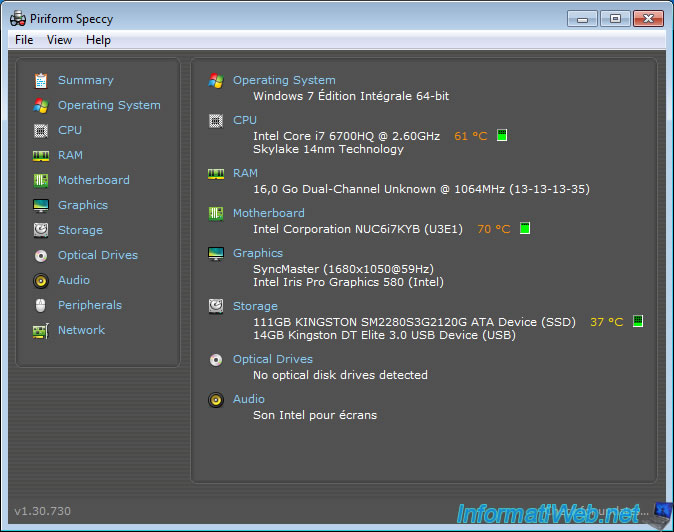Screen dimensions: 674x532
Task: Click the Optical Drives disc icon in summary panel
Action: 216,360
